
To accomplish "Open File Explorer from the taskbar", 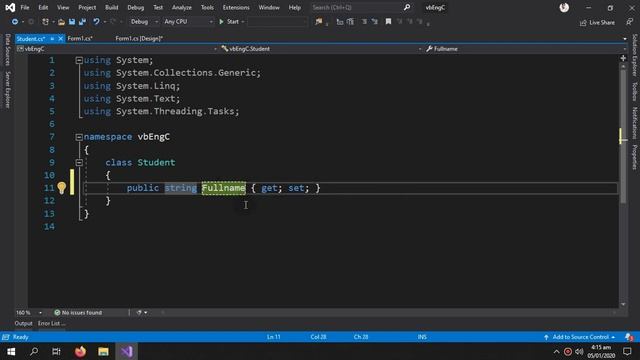I will point(103,351).
